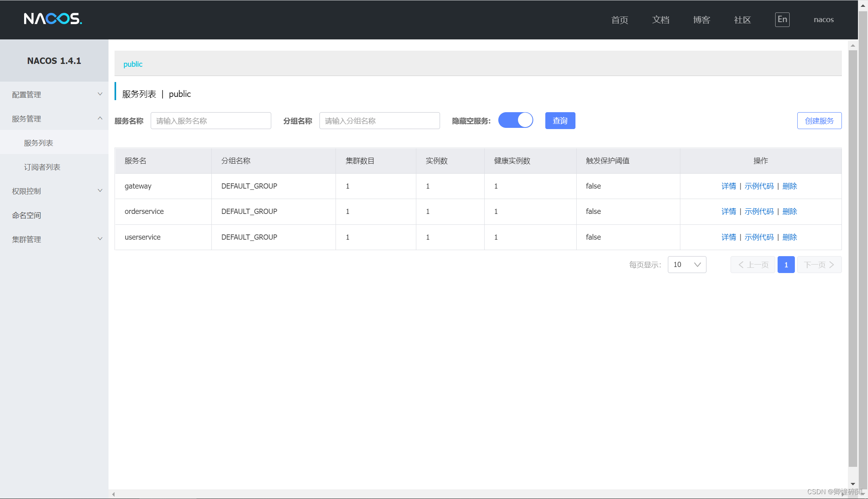Click DEFAULT_GROUP in the orderservice row
Screen dimensions: 868x499
click(249, 212)
